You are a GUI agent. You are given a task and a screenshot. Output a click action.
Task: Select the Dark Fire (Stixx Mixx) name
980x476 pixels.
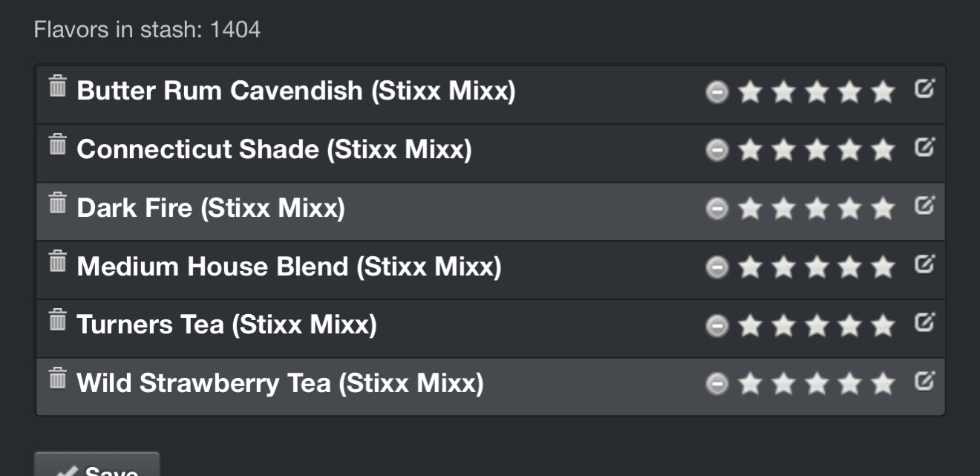[x=211, y=208]
